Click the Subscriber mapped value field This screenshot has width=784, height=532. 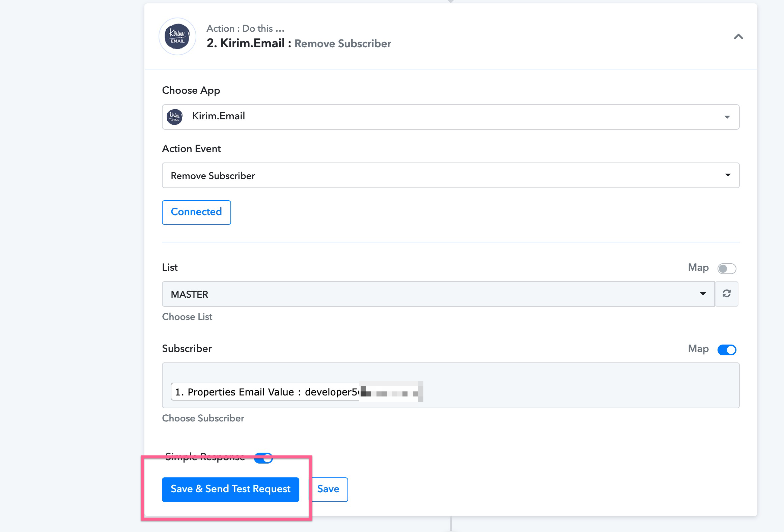click(x=451, y=385)
